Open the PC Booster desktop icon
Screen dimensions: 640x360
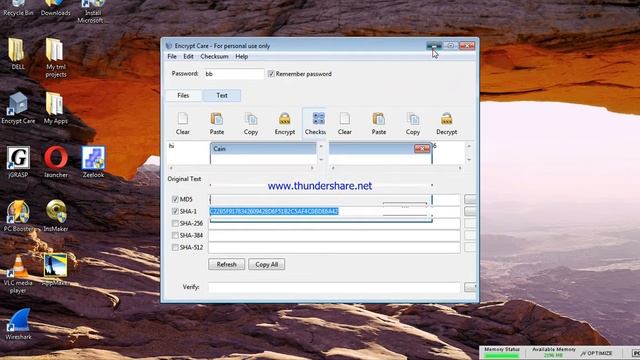point(18,216)
